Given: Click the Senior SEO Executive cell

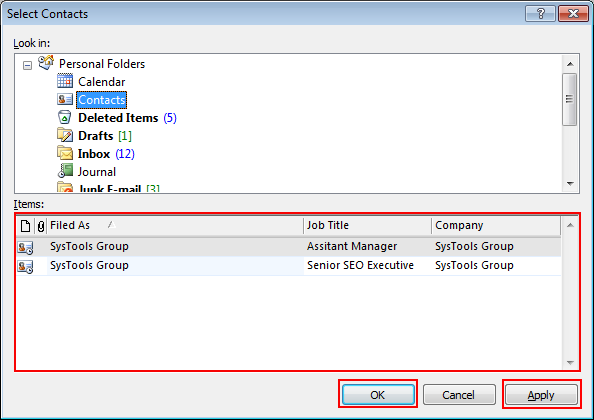Looking at the screenshot, I should pos(360,265).
